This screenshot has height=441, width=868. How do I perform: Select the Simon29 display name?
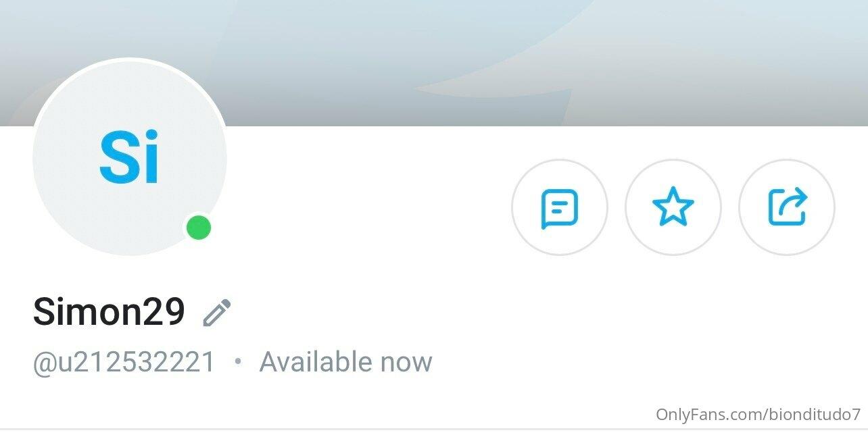(x=109, y=312)
